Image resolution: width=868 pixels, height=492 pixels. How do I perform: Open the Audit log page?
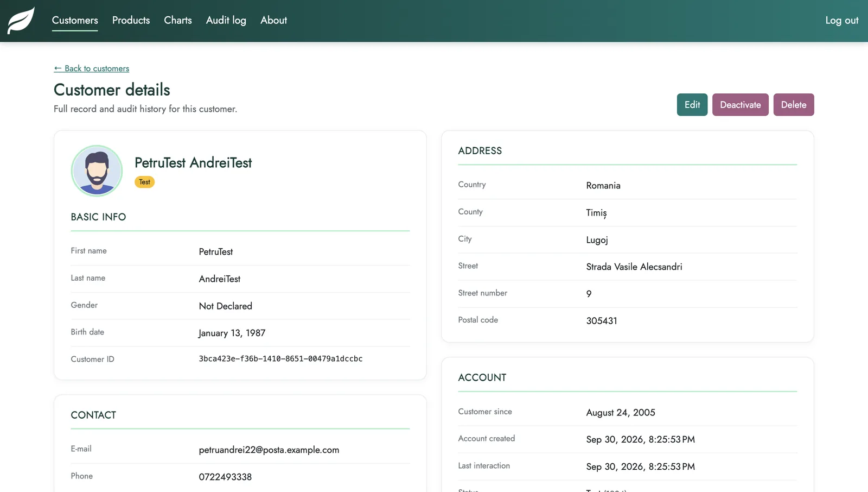coord(226,20)
